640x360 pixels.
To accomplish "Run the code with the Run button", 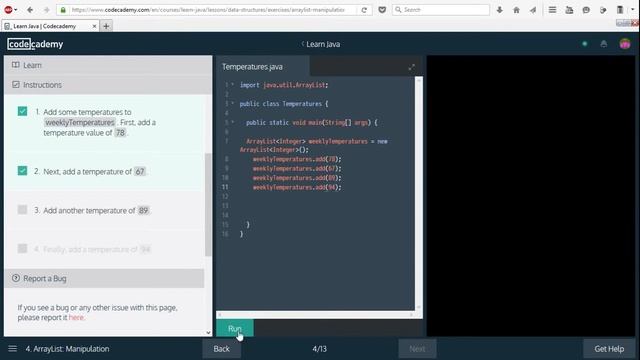I will tap(235, 328).
